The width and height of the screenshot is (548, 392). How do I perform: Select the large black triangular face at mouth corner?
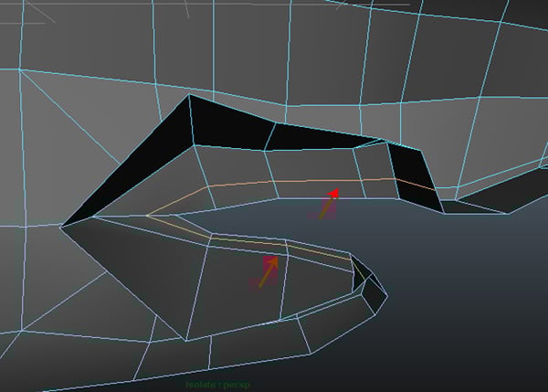point(140,164)
